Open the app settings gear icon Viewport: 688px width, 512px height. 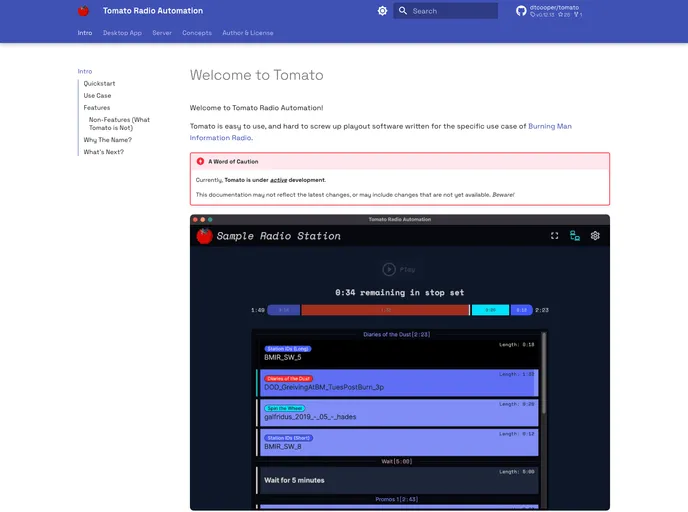pos(595,236)
